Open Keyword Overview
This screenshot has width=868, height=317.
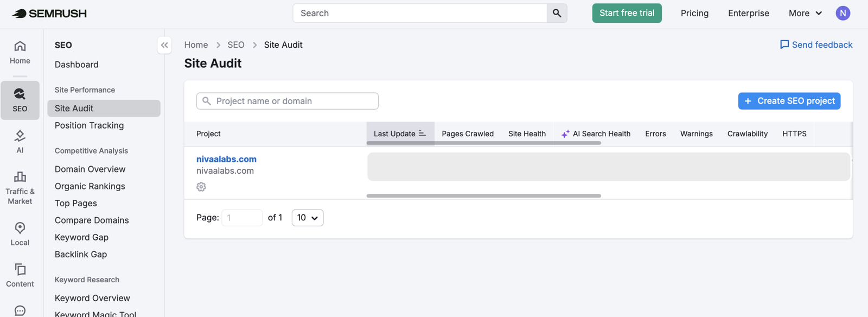click(x=92, y=298)
